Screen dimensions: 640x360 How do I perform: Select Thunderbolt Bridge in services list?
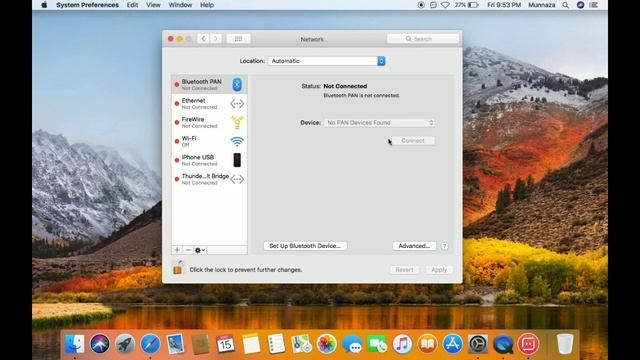[209, 179]
